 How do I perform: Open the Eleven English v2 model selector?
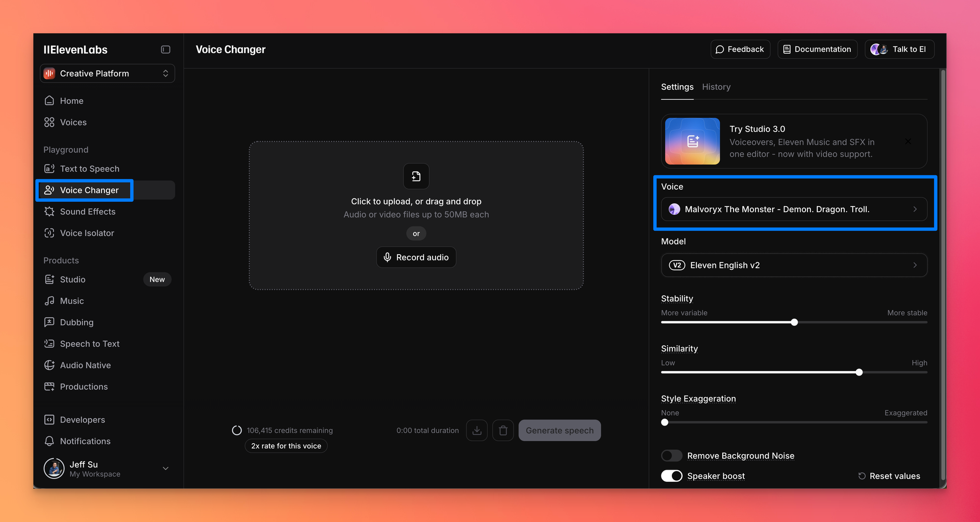tap(794, 265)
